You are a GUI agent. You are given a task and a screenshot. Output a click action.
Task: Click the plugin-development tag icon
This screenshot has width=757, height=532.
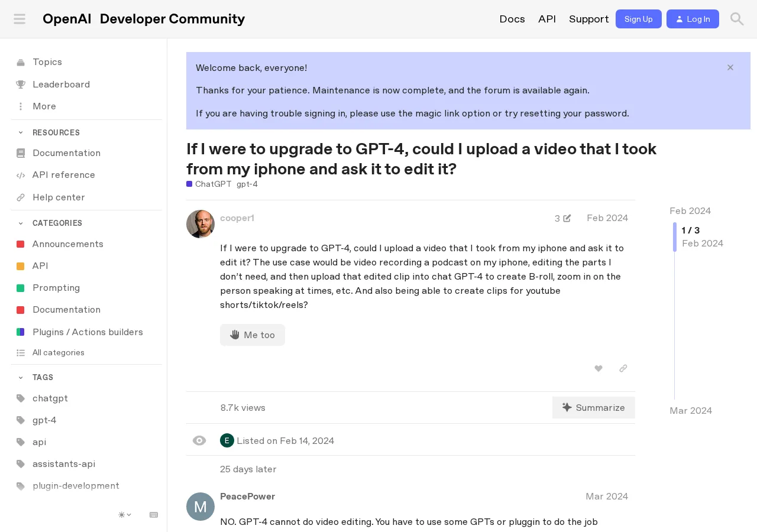point(21,486)
